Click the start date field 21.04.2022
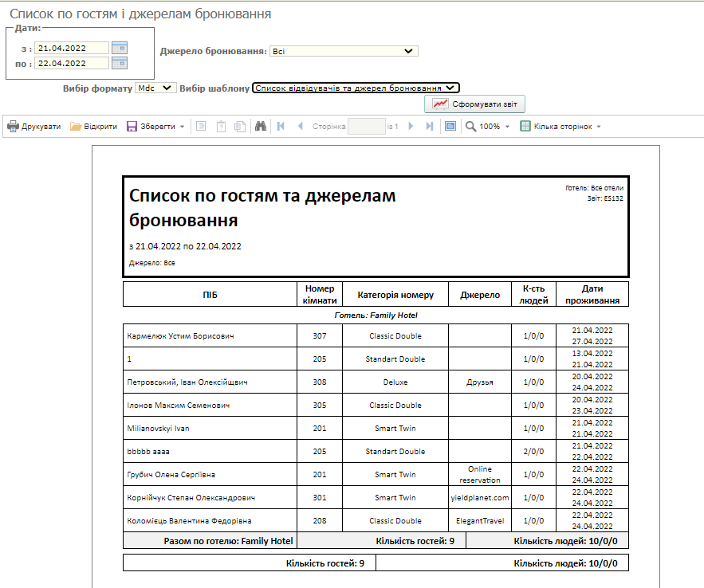This screenshot has width=704, height=588. 72,48
